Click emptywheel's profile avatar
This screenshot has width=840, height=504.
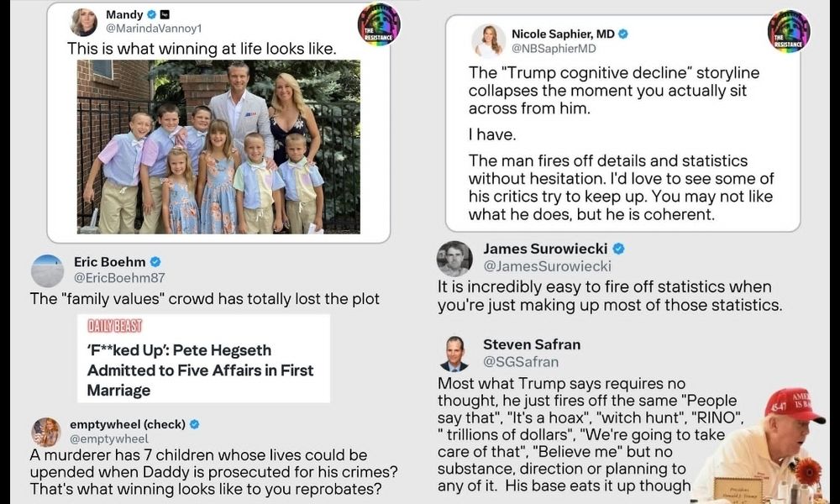(46, 432)
